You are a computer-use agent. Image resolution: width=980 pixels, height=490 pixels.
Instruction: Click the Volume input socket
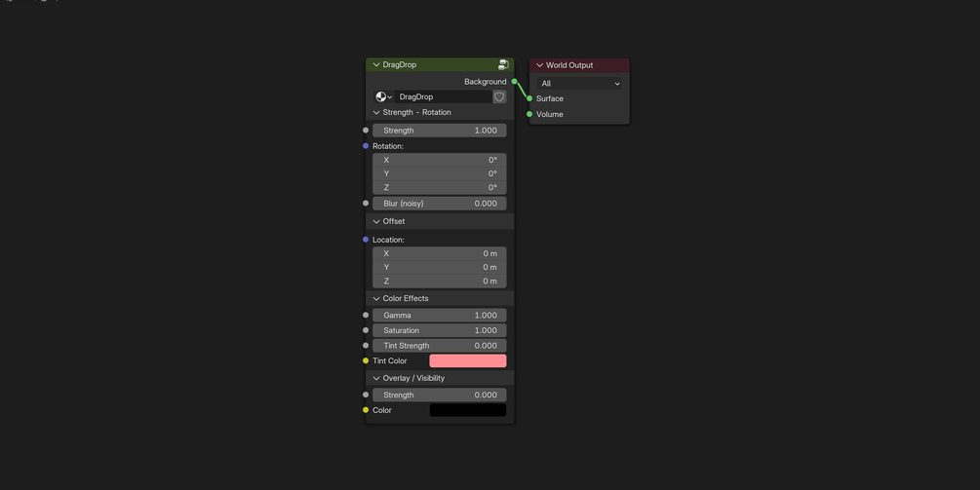pos(529,114)
